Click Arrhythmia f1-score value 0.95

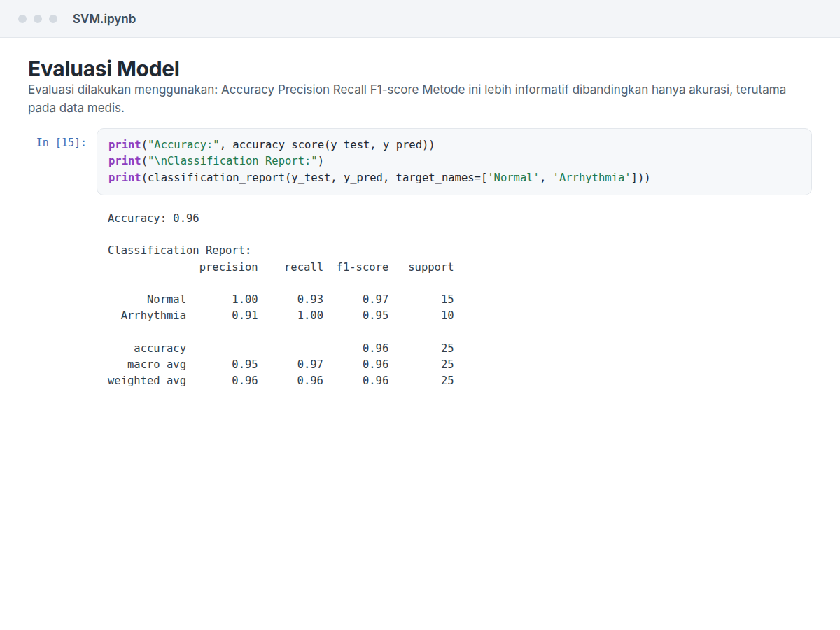pyautogui.click(x=376, y=316)
